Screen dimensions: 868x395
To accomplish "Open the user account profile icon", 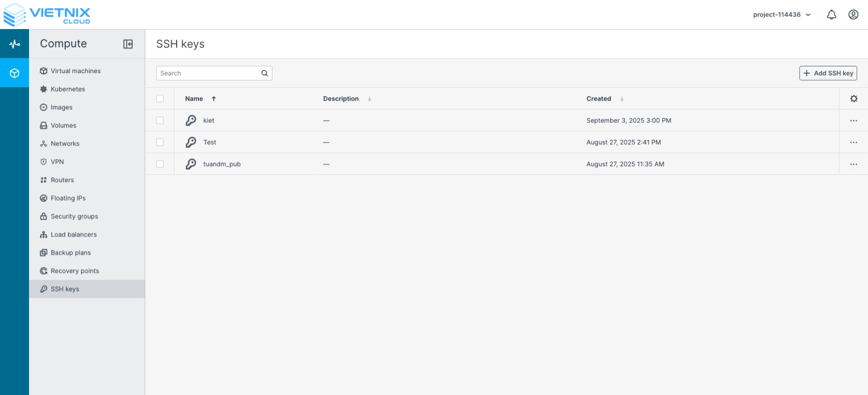I will click(853, 15).
